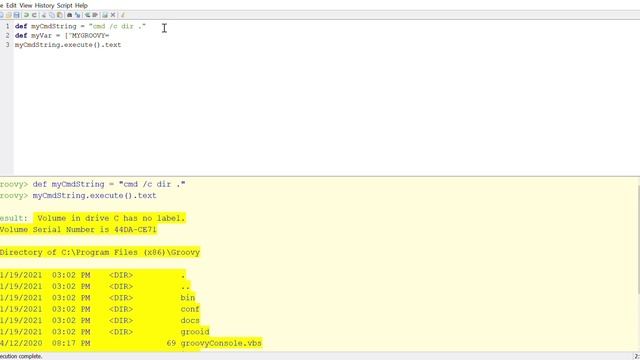This screenshot has width=640, height=360.
Task: Save the script with the floppy disk icon
Action: (17, 15)
